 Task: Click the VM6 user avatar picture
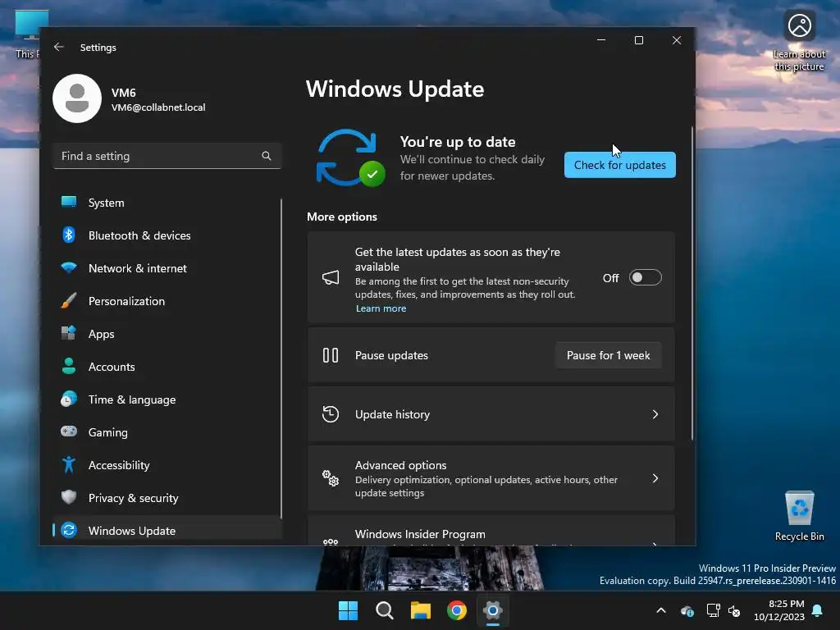point(77,98)
